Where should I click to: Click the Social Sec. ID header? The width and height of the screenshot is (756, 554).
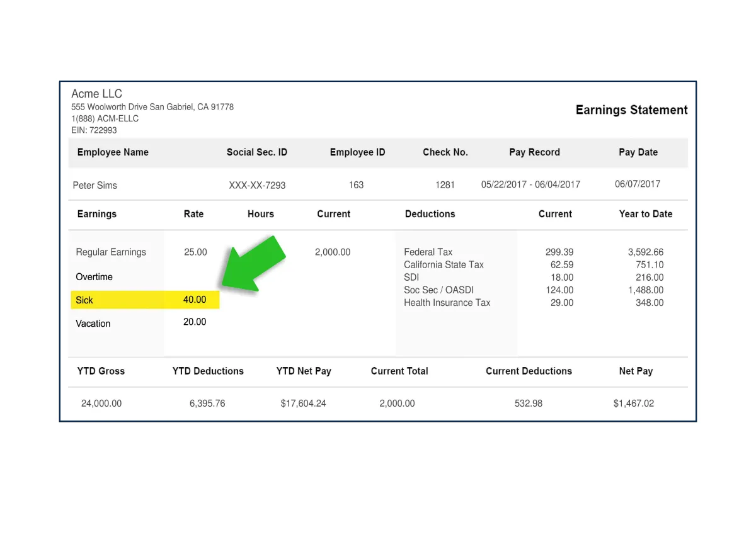(x=256, y=152)
